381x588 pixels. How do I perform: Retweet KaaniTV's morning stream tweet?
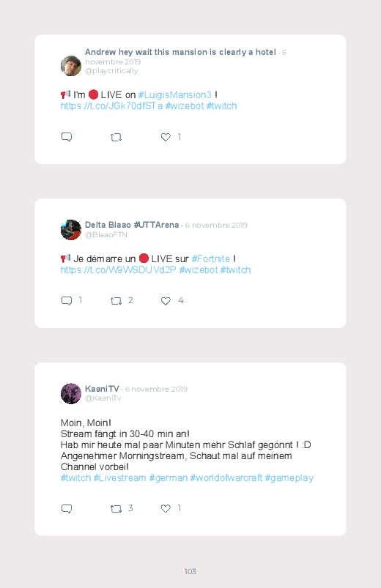[116, 508]
